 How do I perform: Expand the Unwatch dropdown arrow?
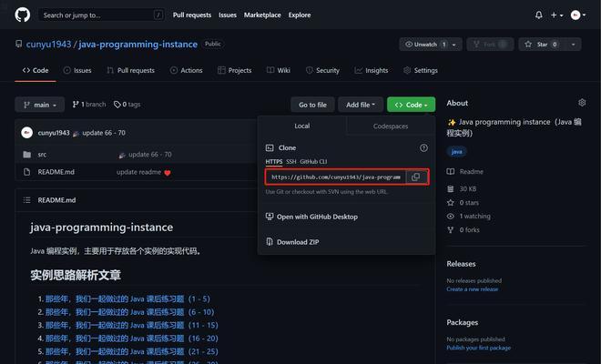pos(455,45)
